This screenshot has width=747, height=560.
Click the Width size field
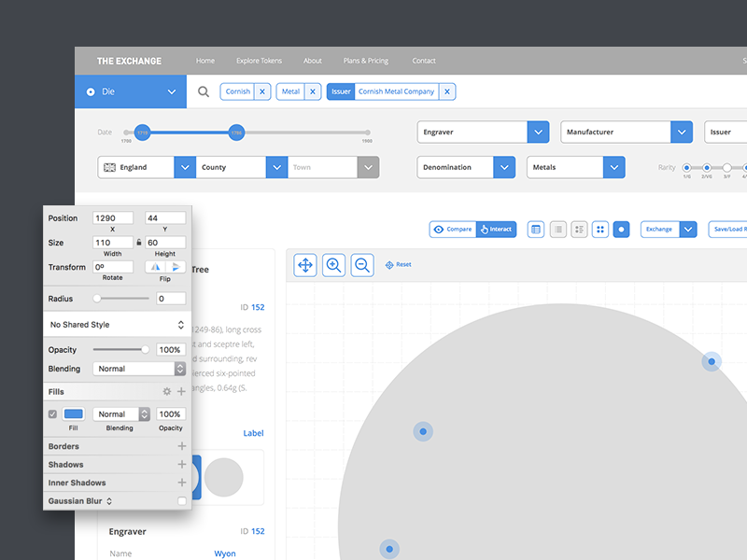[113, 243]
